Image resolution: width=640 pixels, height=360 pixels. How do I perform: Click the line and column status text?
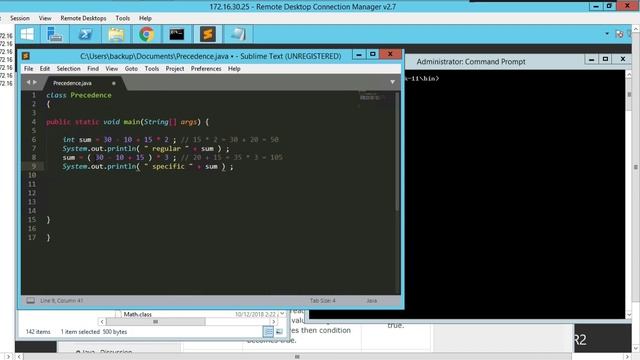click(61, 301)
